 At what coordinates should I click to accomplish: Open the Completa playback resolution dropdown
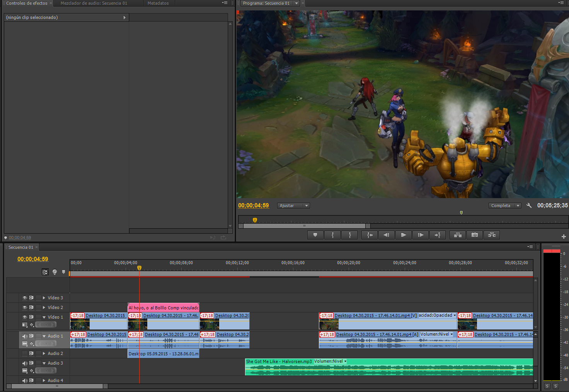click(505, 205)
